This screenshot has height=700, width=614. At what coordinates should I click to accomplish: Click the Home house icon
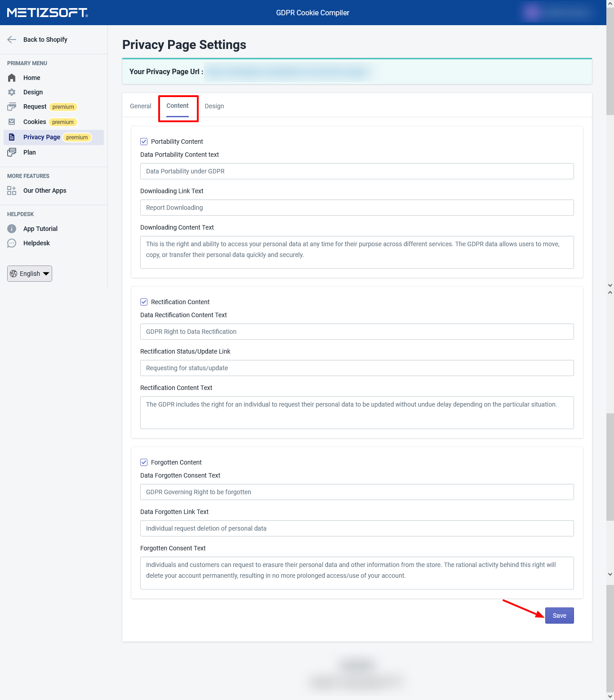pos(12,78)
